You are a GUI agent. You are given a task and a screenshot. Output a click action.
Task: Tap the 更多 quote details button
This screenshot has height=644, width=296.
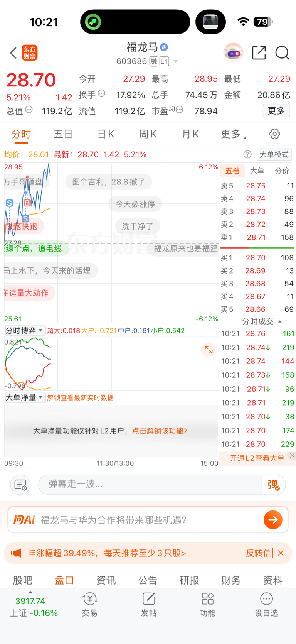[x=276, y=111]
